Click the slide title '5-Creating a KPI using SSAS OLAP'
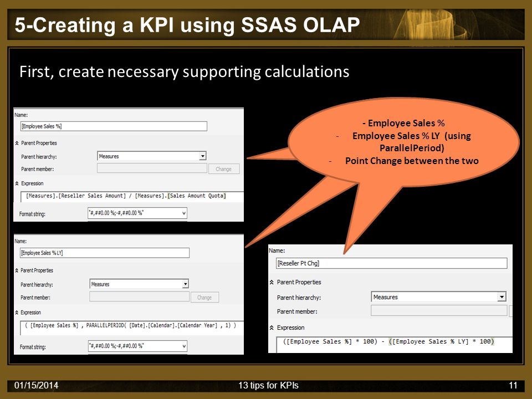 point(187,25)
